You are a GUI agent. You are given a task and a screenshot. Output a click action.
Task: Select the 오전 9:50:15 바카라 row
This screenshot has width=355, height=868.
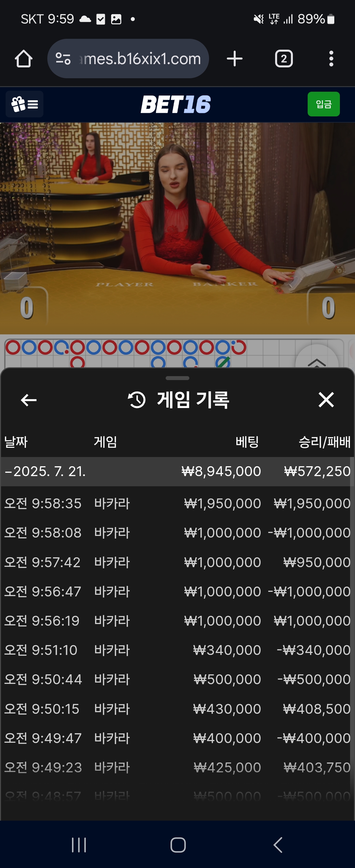click(177, 709)
